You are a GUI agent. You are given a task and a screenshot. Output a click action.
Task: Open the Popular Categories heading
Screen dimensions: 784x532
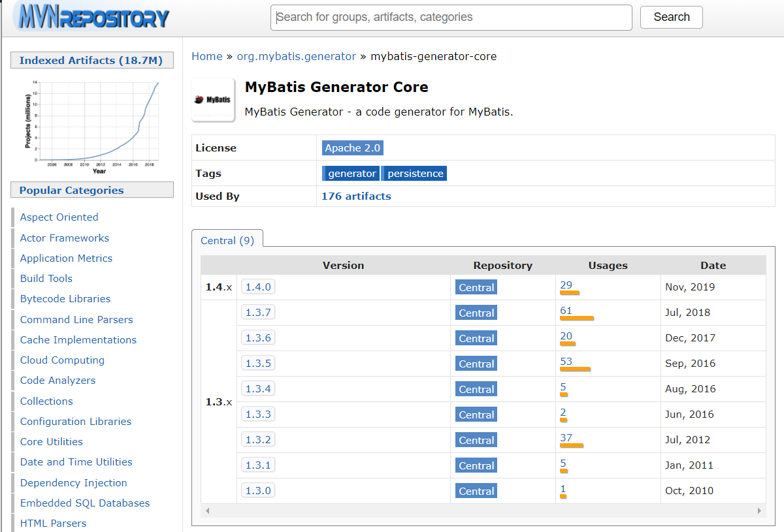coord(71,190)
